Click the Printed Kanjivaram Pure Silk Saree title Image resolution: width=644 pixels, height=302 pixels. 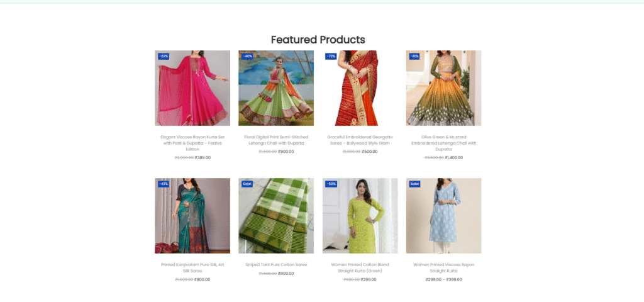192,268
